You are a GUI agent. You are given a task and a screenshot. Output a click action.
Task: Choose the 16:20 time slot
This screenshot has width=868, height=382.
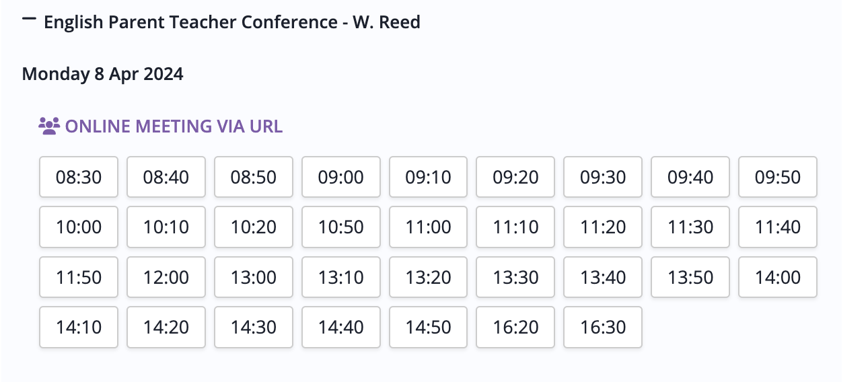[x=515, y=327]
